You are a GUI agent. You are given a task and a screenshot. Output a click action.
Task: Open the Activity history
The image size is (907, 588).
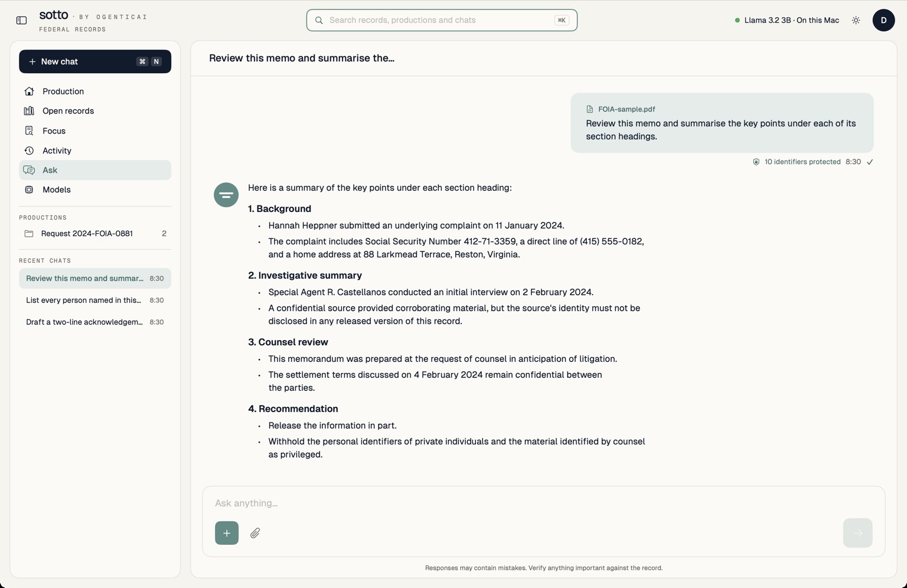click(95, 151)
